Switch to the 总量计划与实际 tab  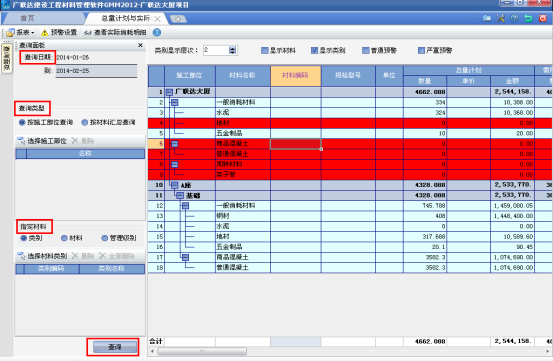(x=125, y=18)
